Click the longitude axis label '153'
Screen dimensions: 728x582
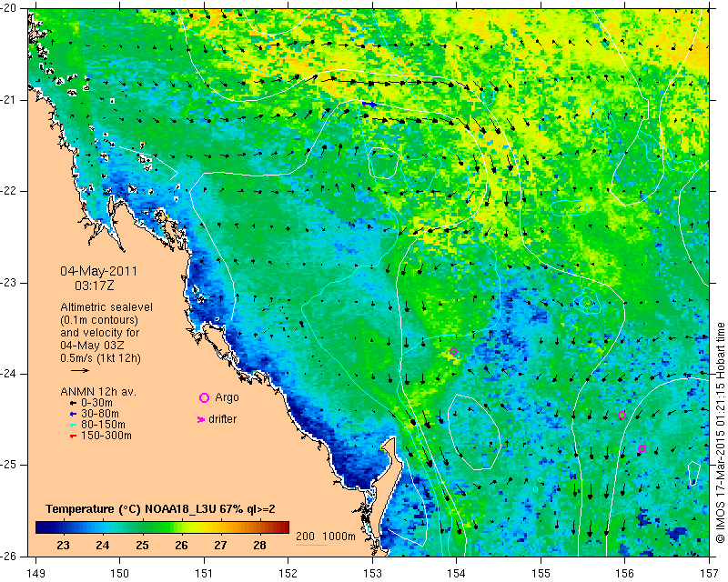(372, 574)
